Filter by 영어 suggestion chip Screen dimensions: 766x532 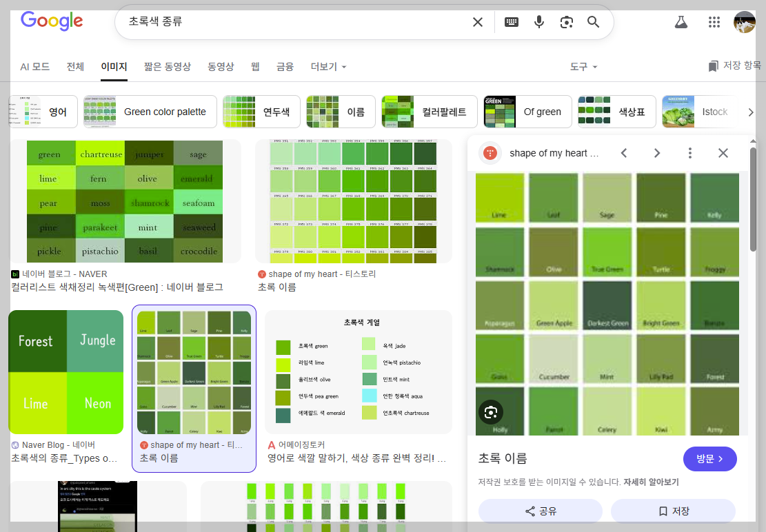[x=43, y=112]
